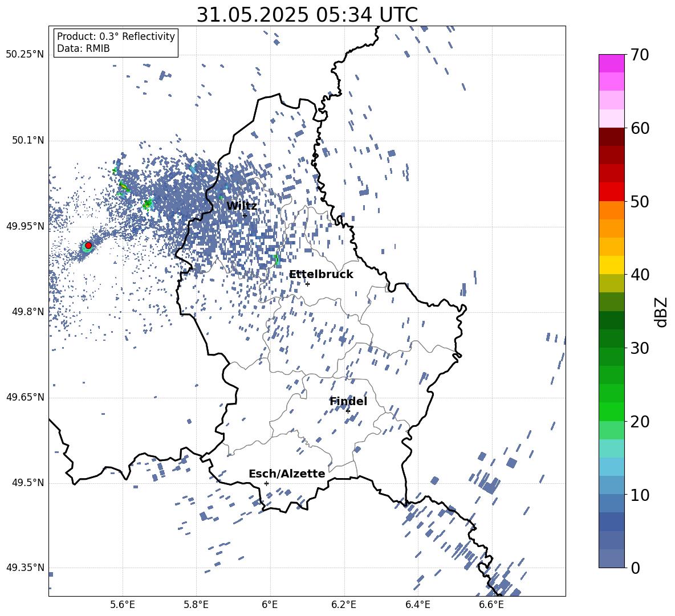Click the 6.2°E longitude label
Image resolution: width=675 pixels, height=616 pixels.
pyautogui.click(x=344, y=605)
